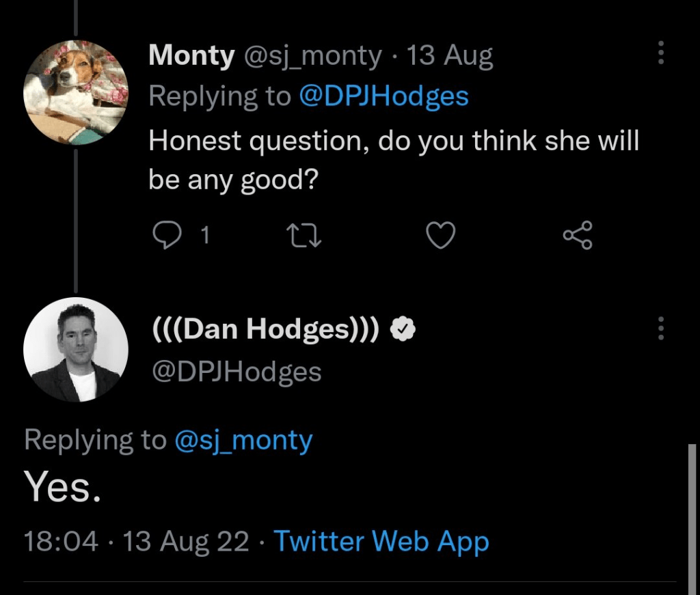Open the Twitter Web App source link
This screenshot has width=700, height=595.
(x=381, y=542)
